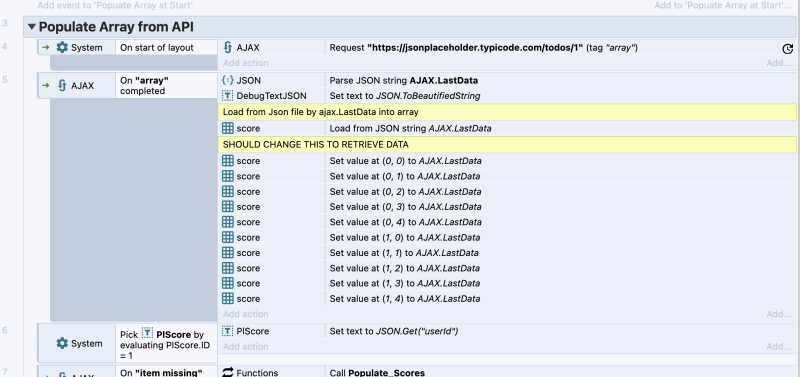Select the Pick PlScore by evaluating condition
Image resolution: width=800 pixels, height=377 pixels.
tap(166, 343)
